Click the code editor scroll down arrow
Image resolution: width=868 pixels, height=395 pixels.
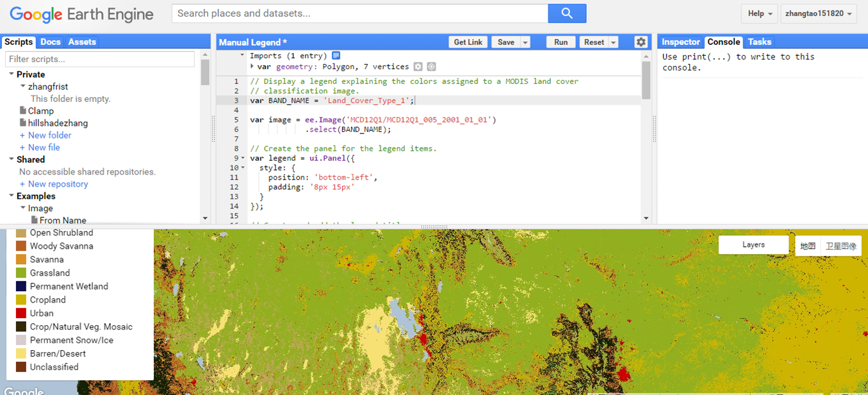pyautogui.click(x=646, y=219)
